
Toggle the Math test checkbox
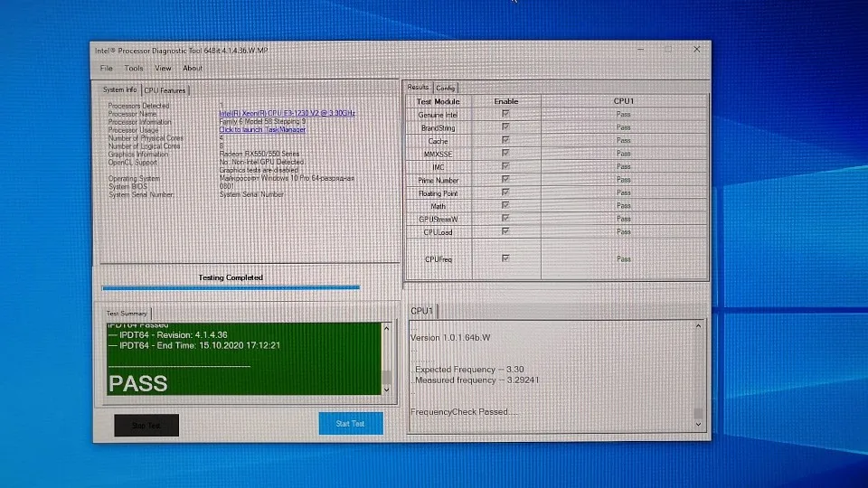505,205
